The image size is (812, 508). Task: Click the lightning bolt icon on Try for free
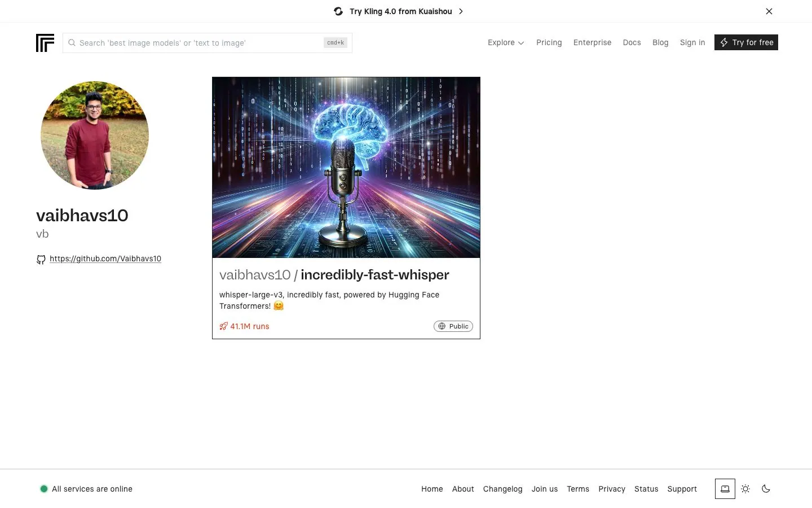(724, 42)
